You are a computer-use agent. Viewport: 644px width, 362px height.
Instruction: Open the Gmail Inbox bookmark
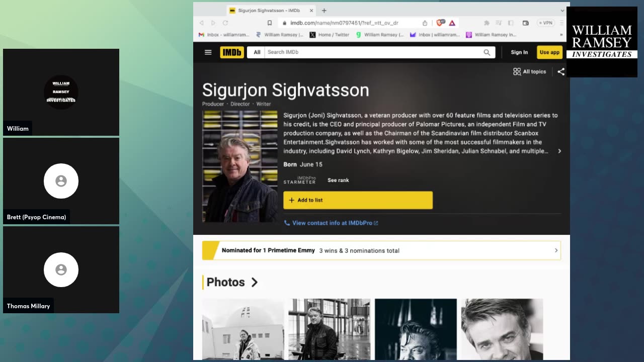click(x=224, y=35)
